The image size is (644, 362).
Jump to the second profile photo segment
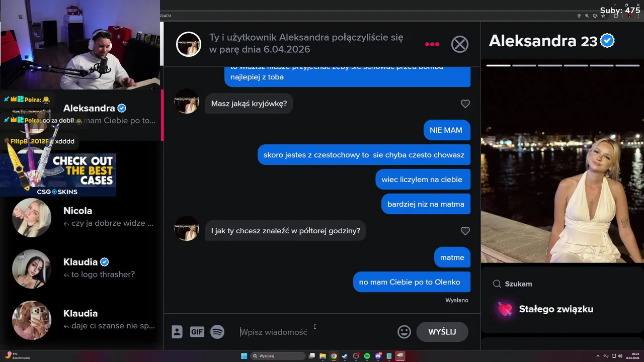click(524, 65)
